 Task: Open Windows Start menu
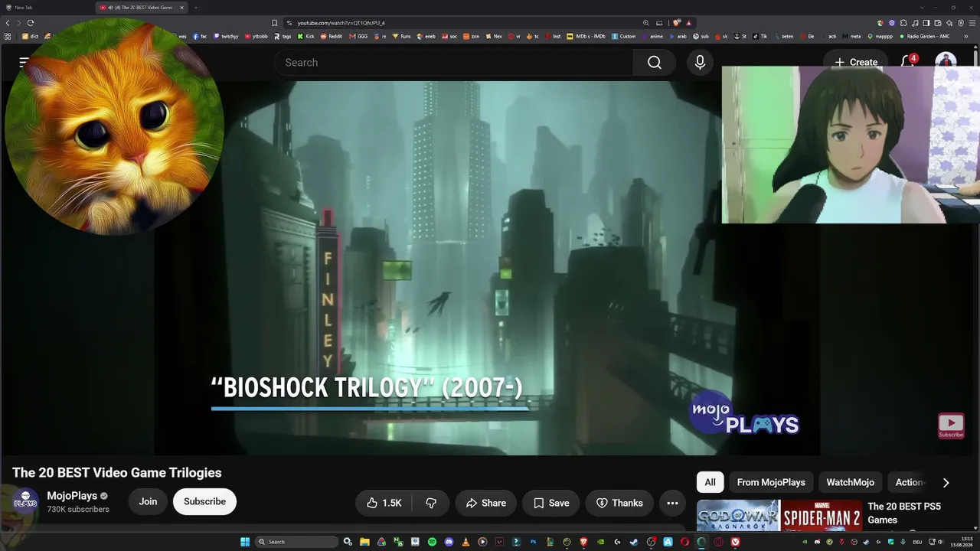(245, 542)
